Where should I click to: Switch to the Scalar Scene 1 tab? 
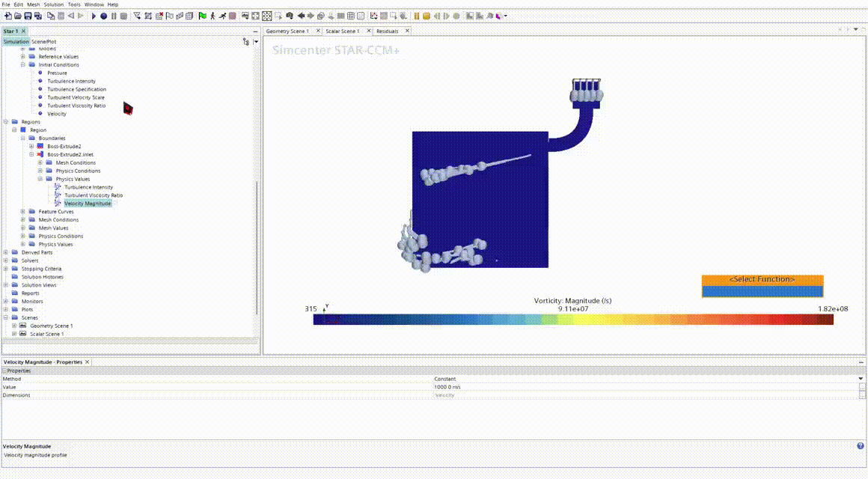(342, 31)
